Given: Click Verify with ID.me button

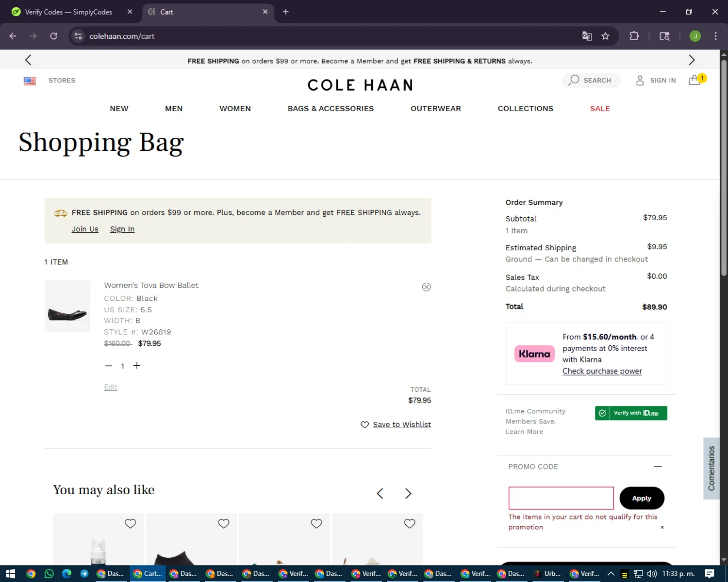Looking at the screenshot, I should [631, 413].
